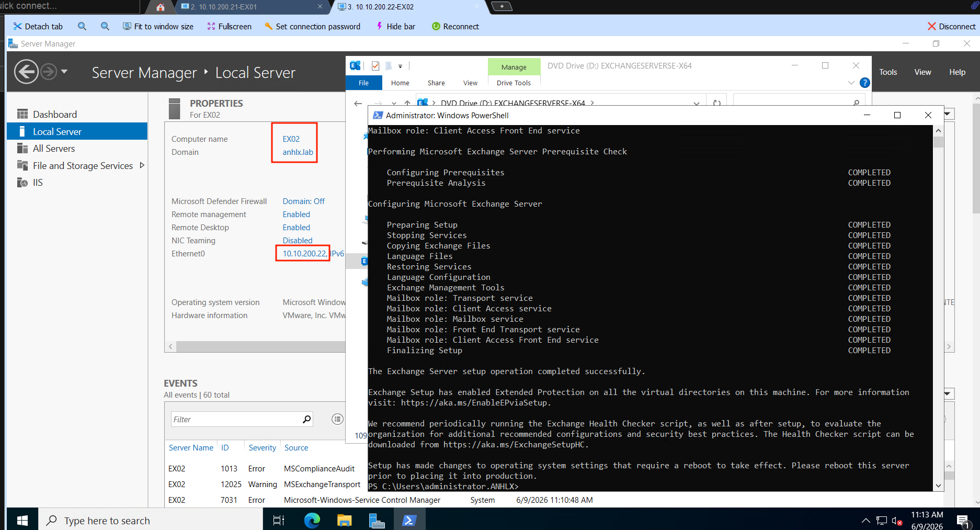Open Set connection password
Screen dimensions: 980x530
pyautogui.click(x=312, y=26)
